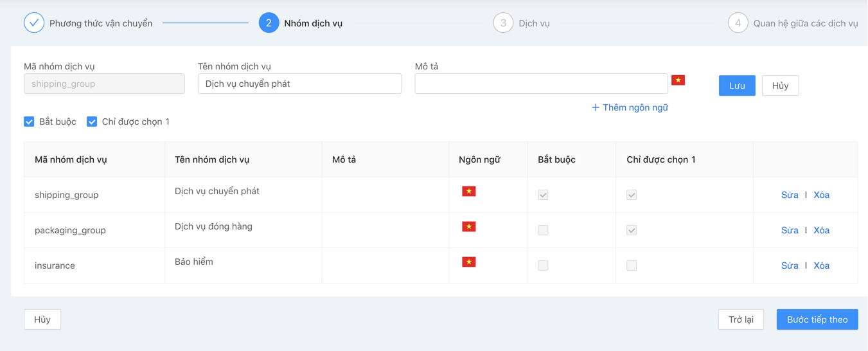Viewport: 868px width, 351px height.
Task: Click the Trở lại button
Action: point(741,319)
